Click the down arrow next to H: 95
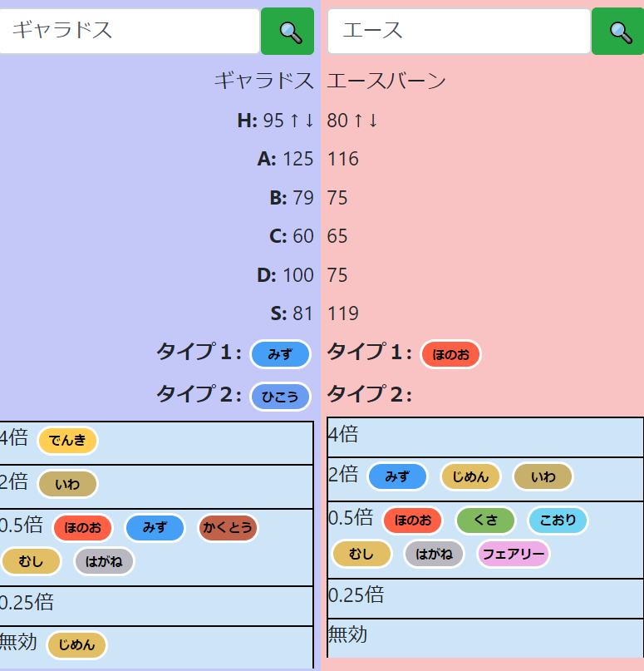 coord(309,121)
